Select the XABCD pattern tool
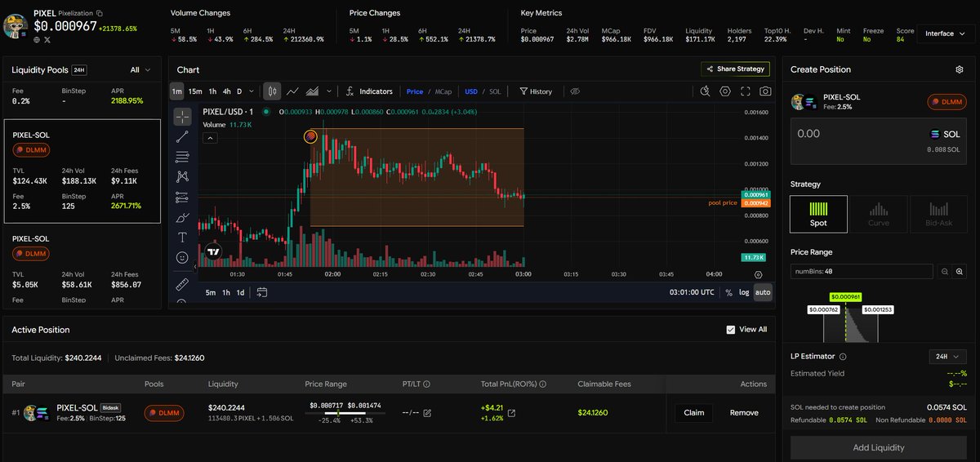980x462 pixels. click(182, 176)
